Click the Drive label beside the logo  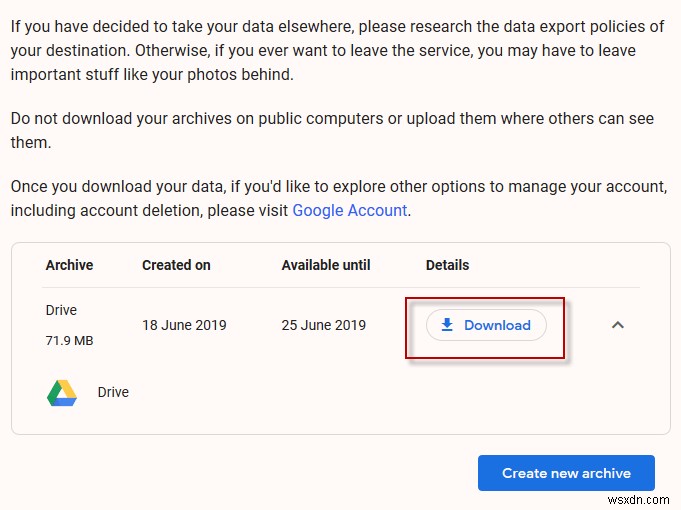113,392
